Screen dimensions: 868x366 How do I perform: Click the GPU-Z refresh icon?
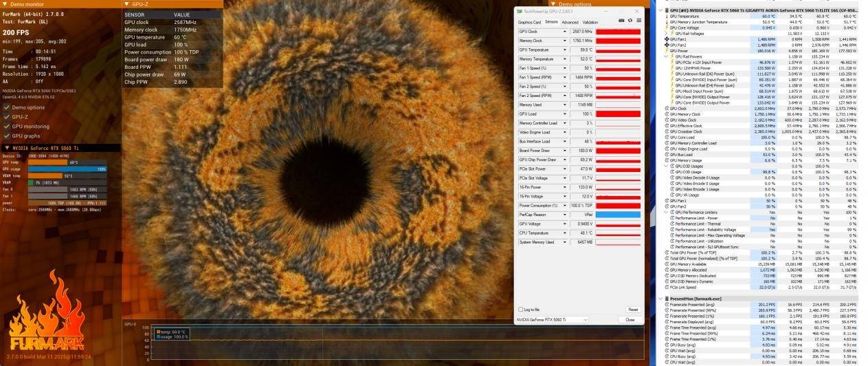(x=630, y=21)
